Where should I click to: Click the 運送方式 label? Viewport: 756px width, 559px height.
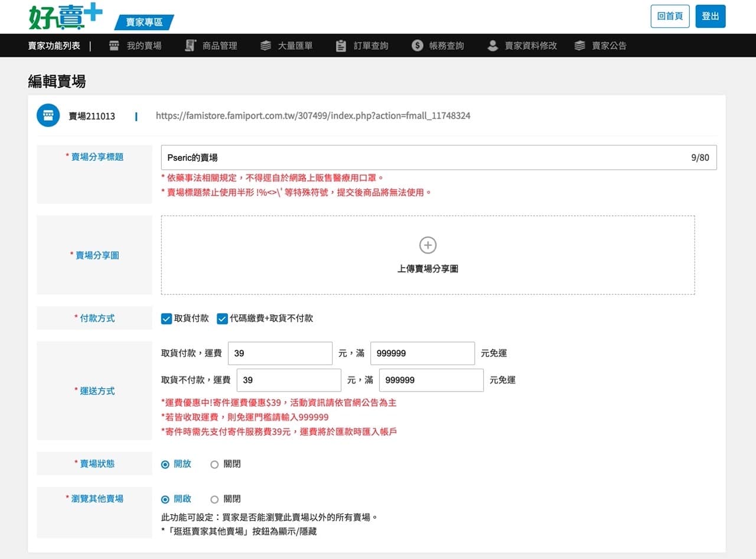[94, 391]
